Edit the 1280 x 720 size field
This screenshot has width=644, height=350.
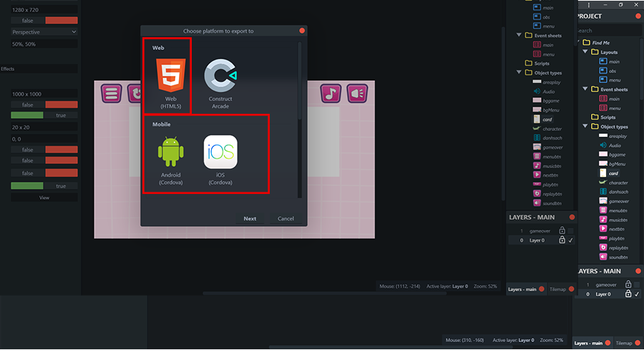[x=44, y=9]
